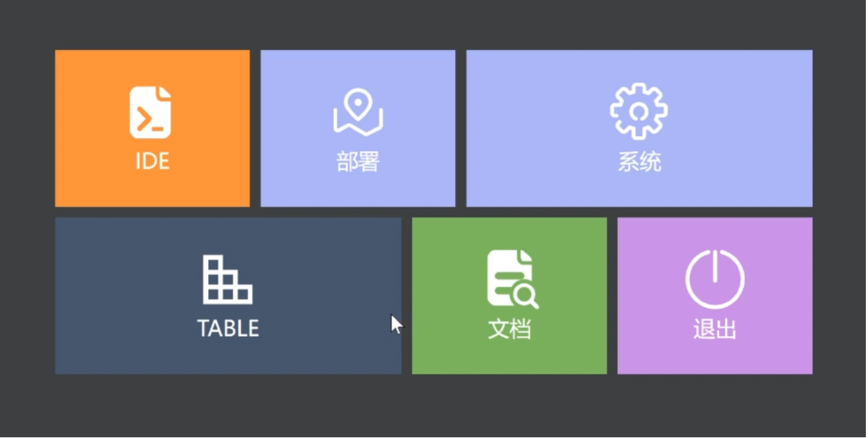This screenshot has height=438, width=868.
Task: Click the map pin icon for 部署
Action: [358, 112]
